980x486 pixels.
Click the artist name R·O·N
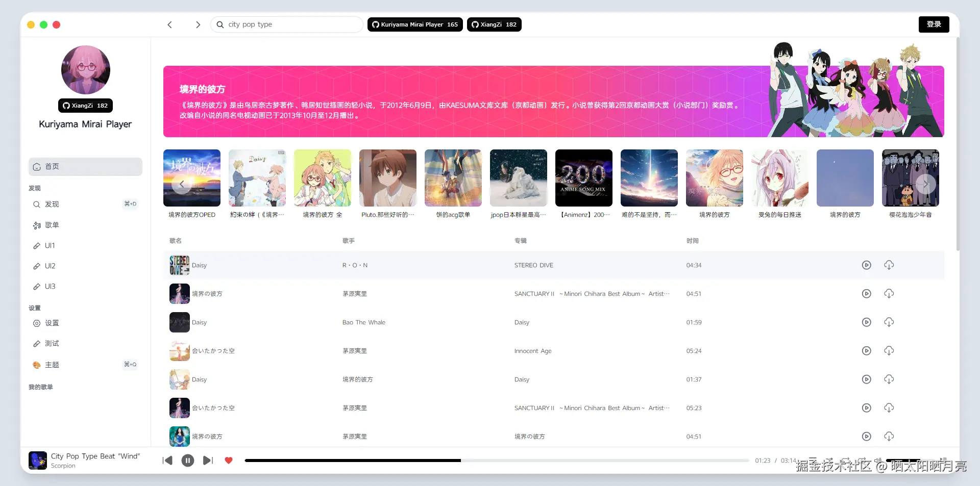click(x=355, y=265)
